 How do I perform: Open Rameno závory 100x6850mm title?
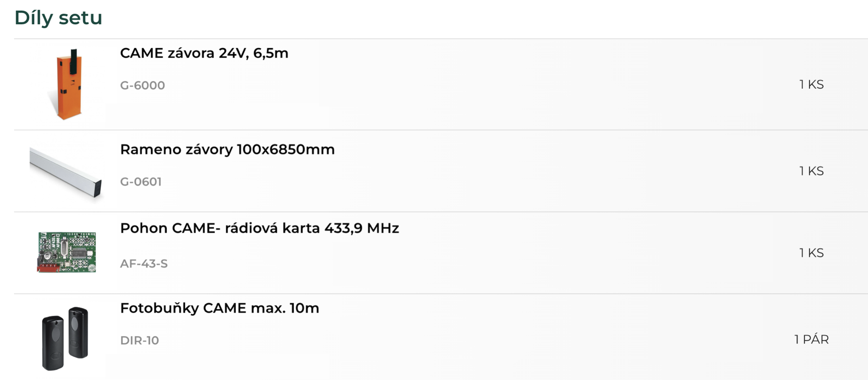[227, 149]
